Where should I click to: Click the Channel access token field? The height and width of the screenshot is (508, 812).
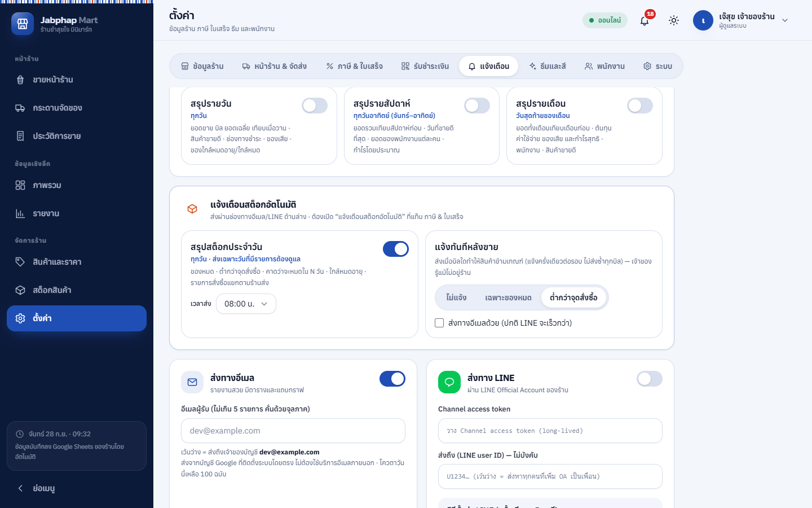coord(550,431)
